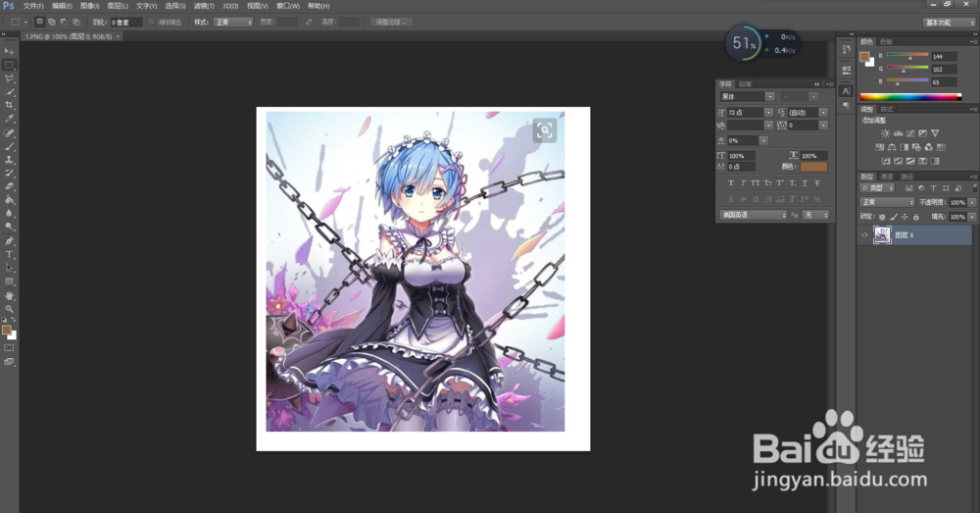Open the 图像(I) menu
Viewport: 980px width, 513px height.
coord(89,6)
